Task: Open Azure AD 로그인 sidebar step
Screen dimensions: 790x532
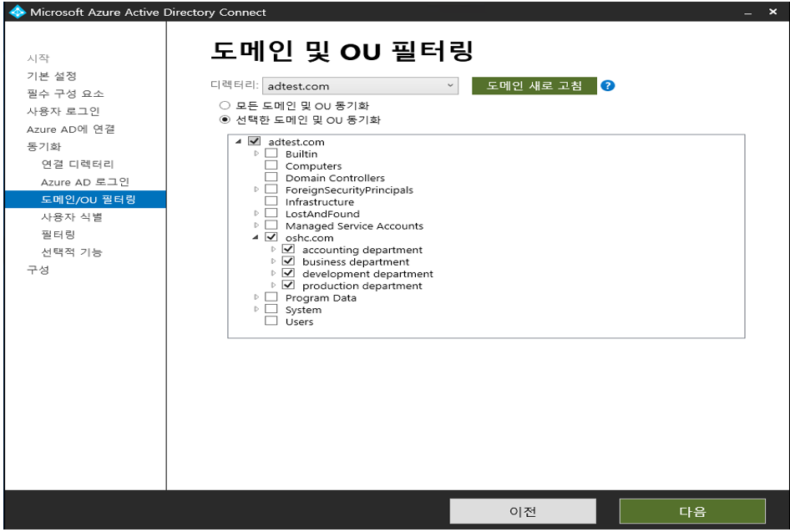Action: coord(85,182)
